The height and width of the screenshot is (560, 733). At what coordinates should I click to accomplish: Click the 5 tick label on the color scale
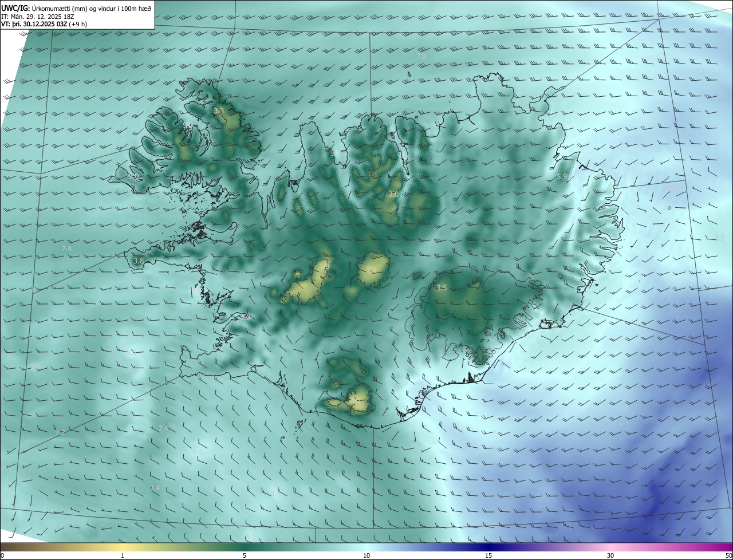tap(245, 555)
